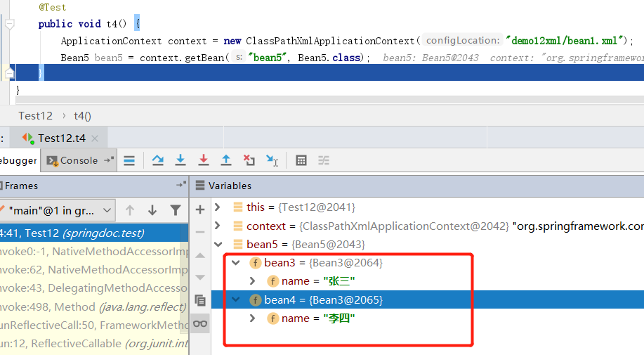
Task: Collapse the bean4 field node
Action: [x=236, y=299]
